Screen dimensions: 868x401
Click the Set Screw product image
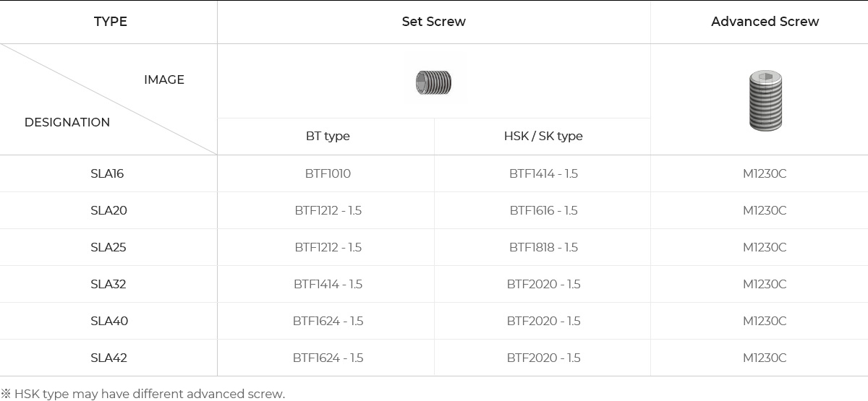(x=433, y=82)
